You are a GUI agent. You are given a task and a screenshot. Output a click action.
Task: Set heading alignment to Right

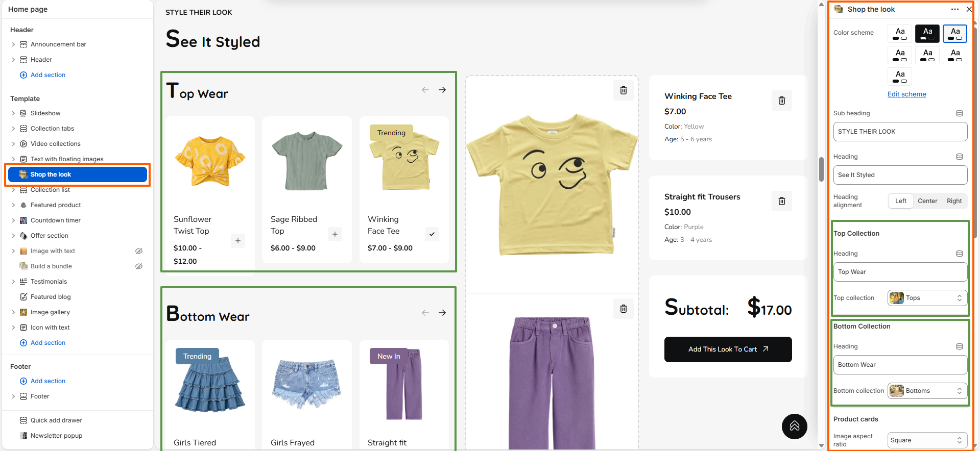pyautogui.click(x=954, y=201)
